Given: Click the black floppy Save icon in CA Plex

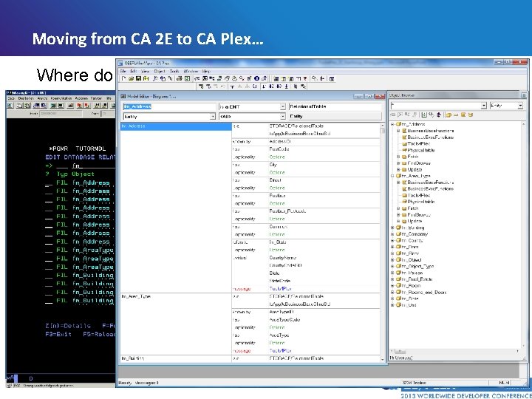Looking at the screenshot, I should point(138,78).
